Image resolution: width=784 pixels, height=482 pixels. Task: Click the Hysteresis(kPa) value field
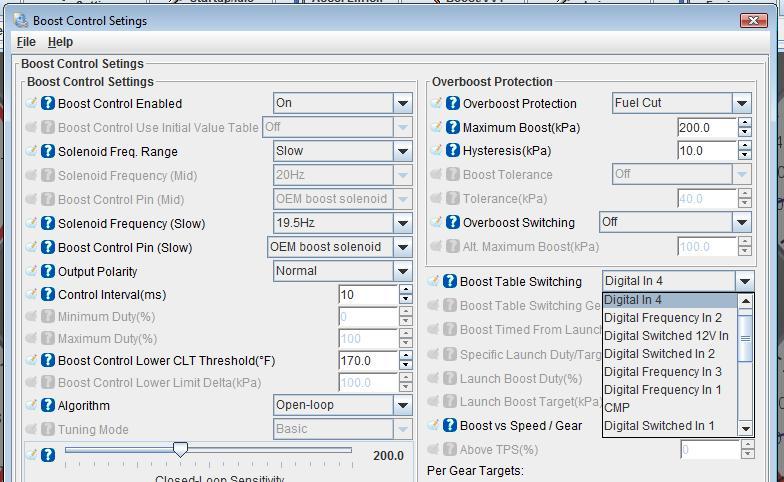click(x=707, y=150)
